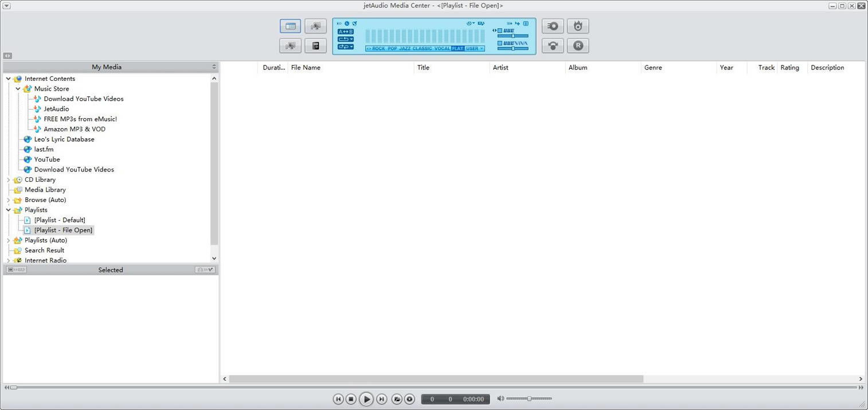Open the disc ripping tool
Viewport: 868px width, 410px height.
pos(552,26)
